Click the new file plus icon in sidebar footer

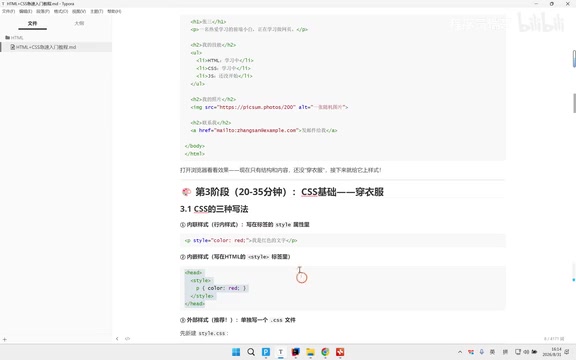4,339
